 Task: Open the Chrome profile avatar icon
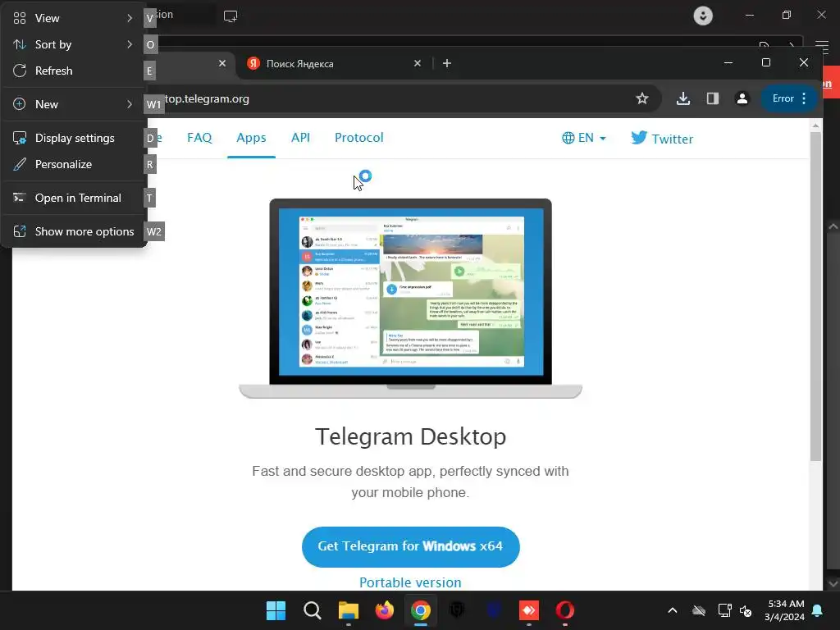point(742,98)
